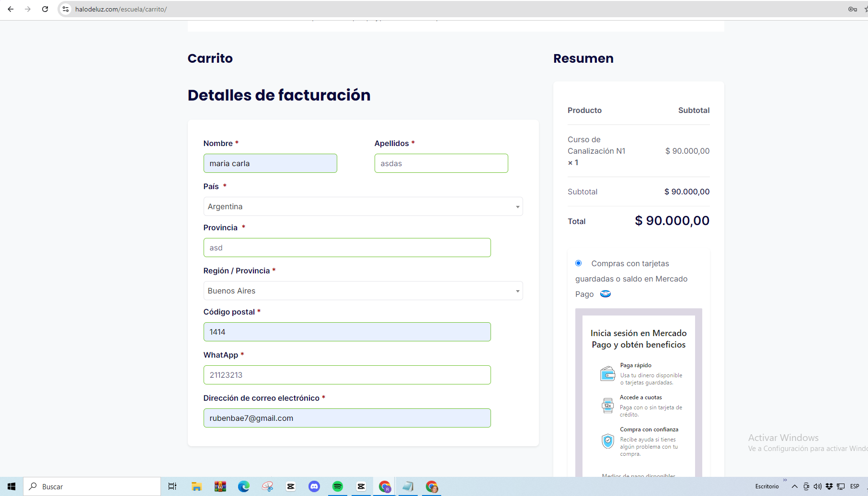Image resolution: width=868 pixels, height=496 pixels.
Task: Click the Paga rápido wallet icon
Action: click(x=607, y=373)
